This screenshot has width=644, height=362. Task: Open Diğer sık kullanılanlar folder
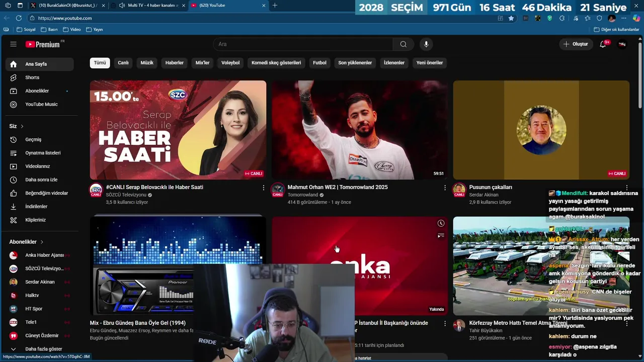616,30
